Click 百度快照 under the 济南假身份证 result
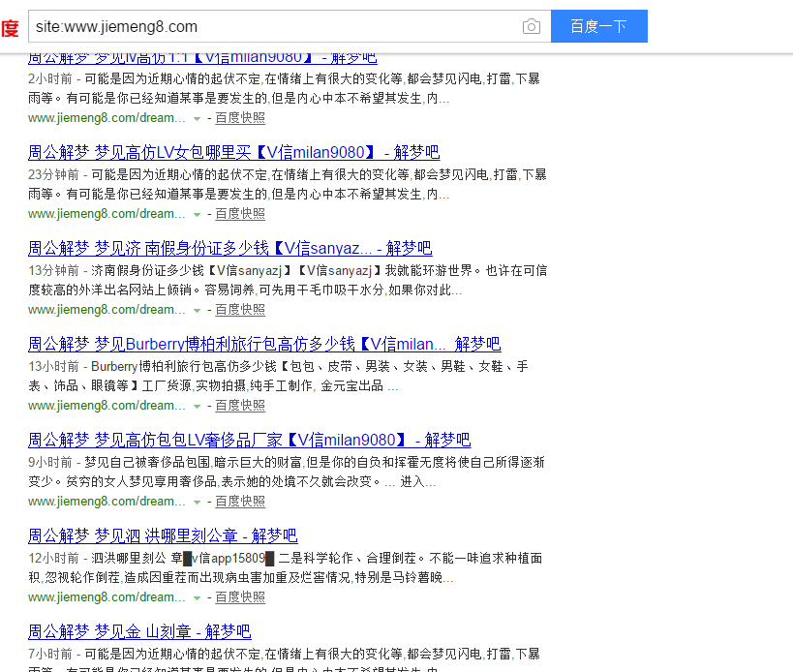 (x=239, y=309)
